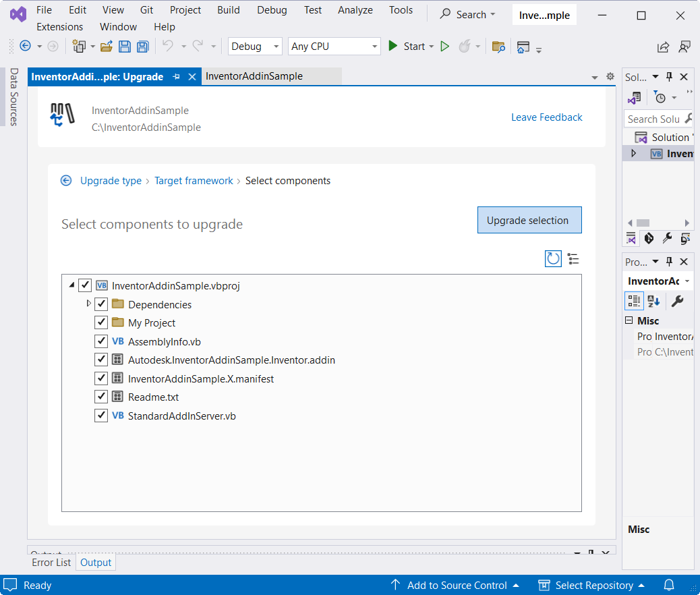Image resolution: width=700 pixels, height=595 pixels.
Task: Click Add to Source Control
Action: tap(455, 585)
